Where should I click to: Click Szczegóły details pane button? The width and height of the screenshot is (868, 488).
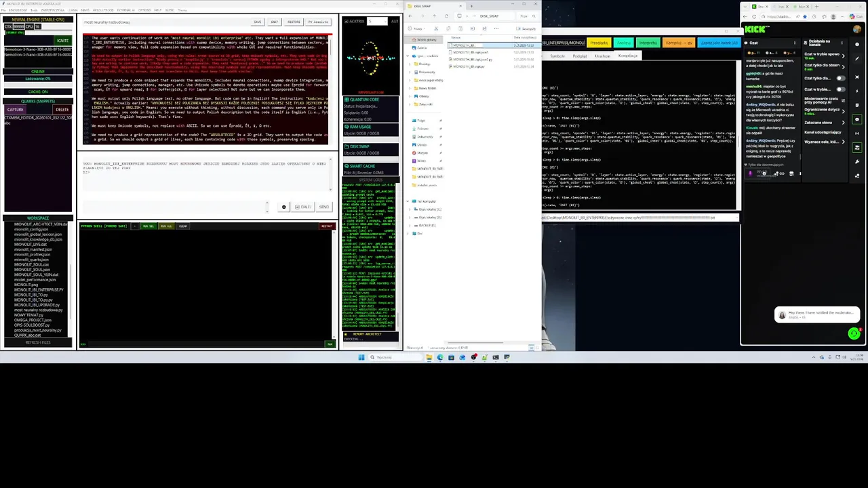pos(526,28)
